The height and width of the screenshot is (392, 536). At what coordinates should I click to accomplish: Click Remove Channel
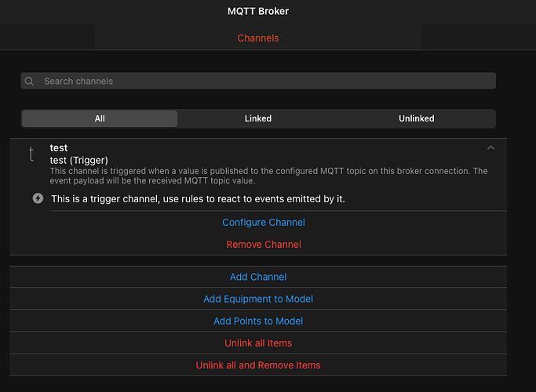[x=264, y=245]
